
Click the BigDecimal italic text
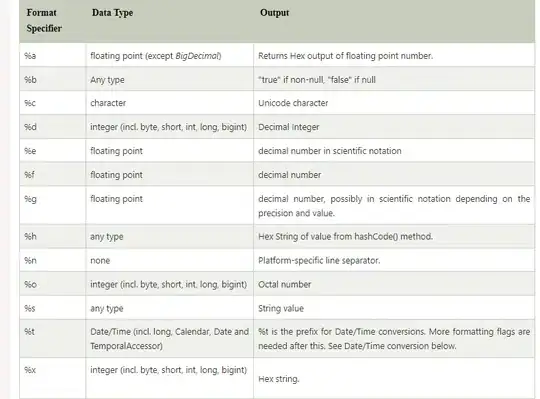197,56
